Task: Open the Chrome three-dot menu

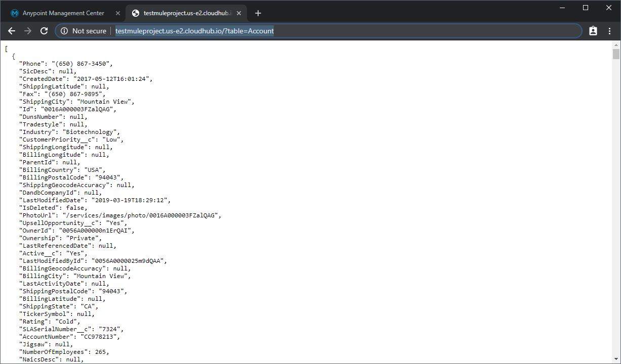Action: pyautogui.click(x=609, y=31)
